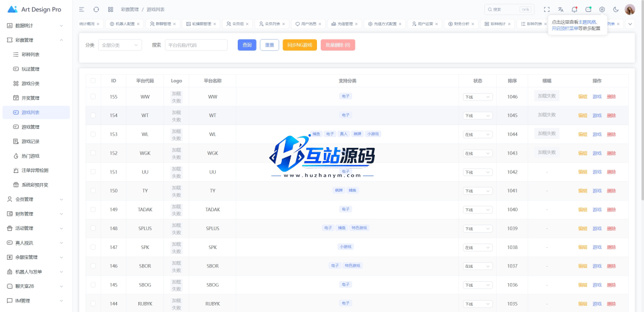Viewport: 644px width, 312px height.
Task: Close the 用户消息 tab
Action: coord(320,24)
